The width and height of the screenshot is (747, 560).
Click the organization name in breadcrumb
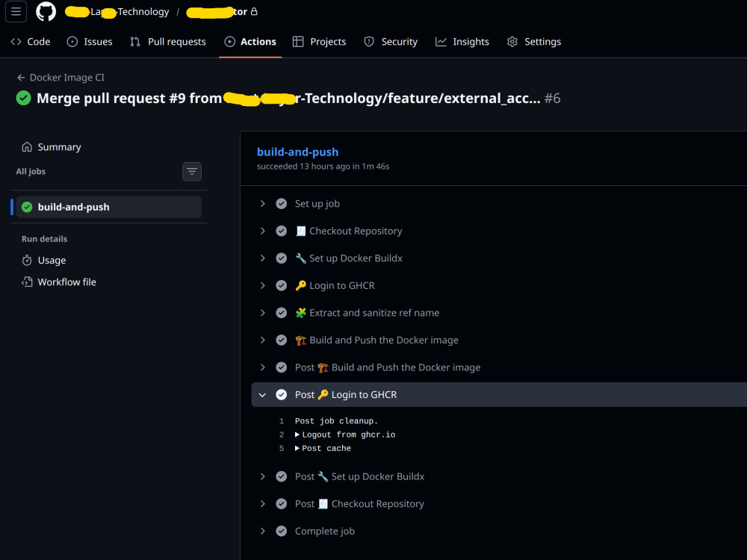(x=117, y=12)
